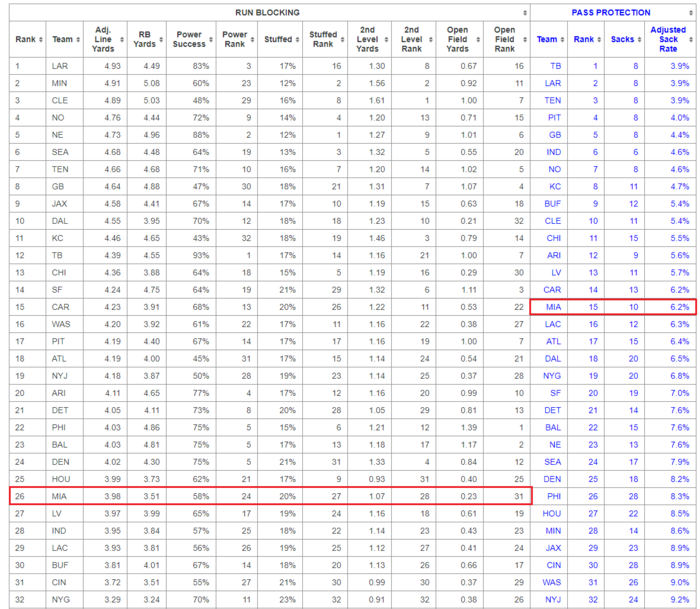The width and height of the screenshot is (700, 609).
Task: Click the blue GB link ranked 5
Action: tap(555, 135)
